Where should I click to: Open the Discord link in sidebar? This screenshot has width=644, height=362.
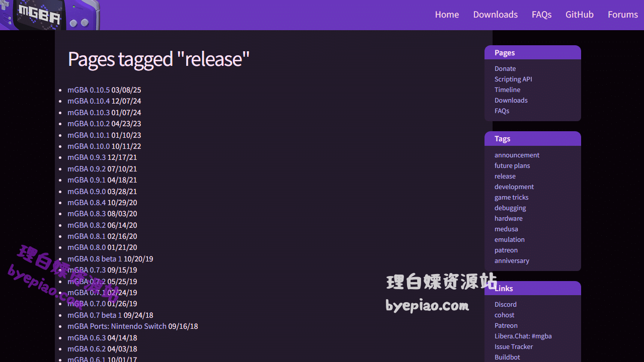506,304
